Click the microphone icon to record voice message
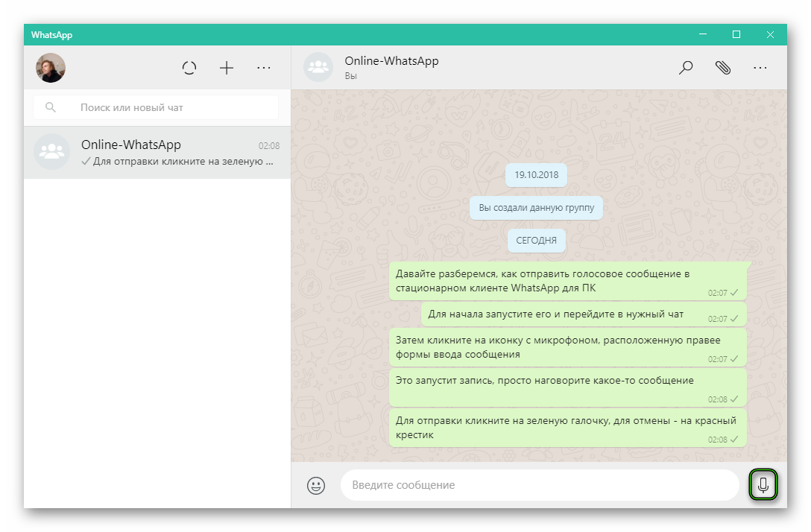This screenshot has height=532, width=811. (763, 485)
